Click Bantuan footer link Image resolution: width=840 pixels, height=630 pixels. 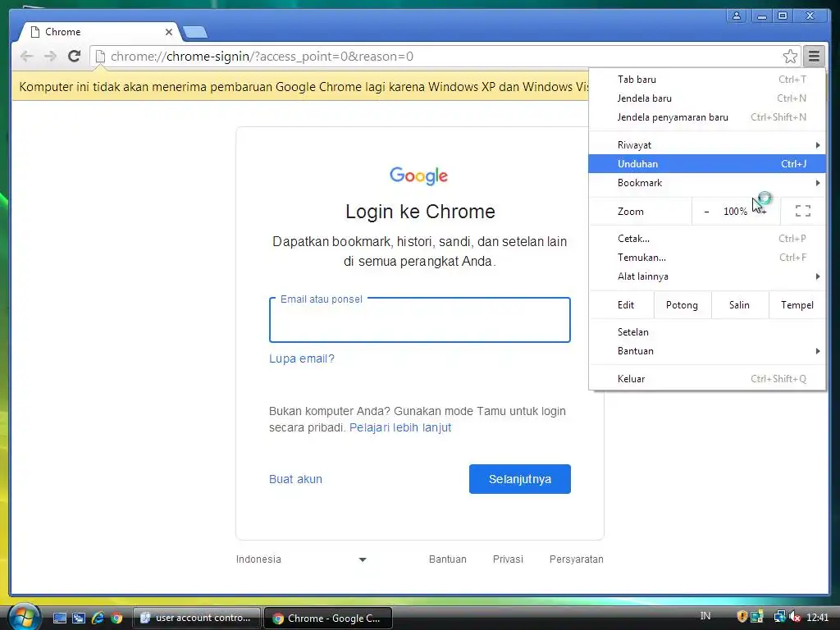tap(447, 559)
